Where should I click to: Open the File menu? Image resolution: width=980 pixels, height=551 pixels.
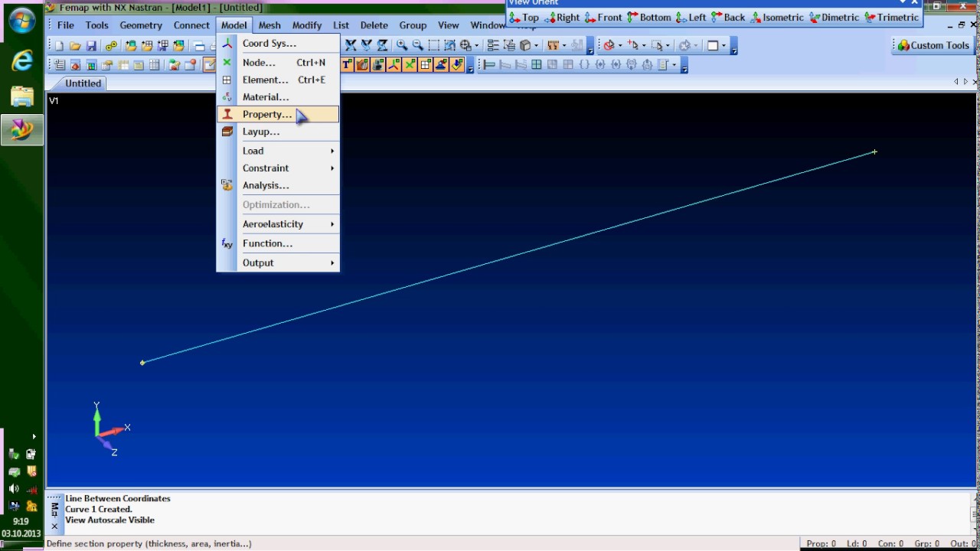pos(66,25)
